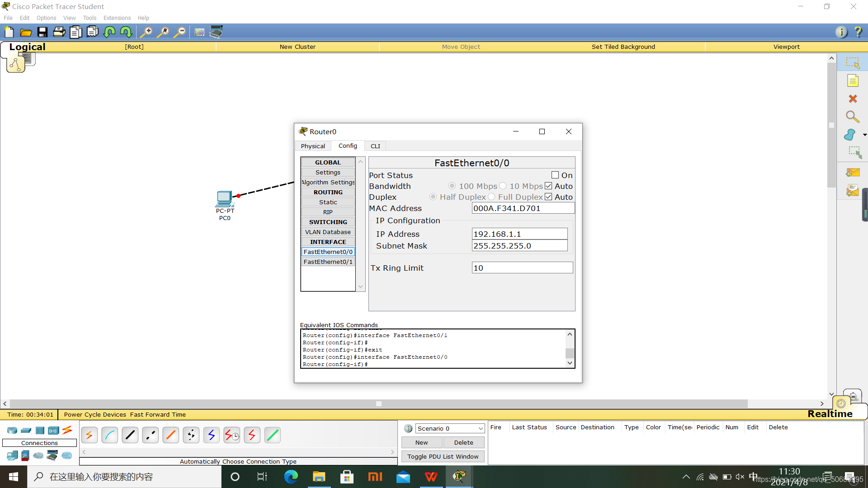
Task: Switch to the CLI tab
Action: [x=375, y=146]
